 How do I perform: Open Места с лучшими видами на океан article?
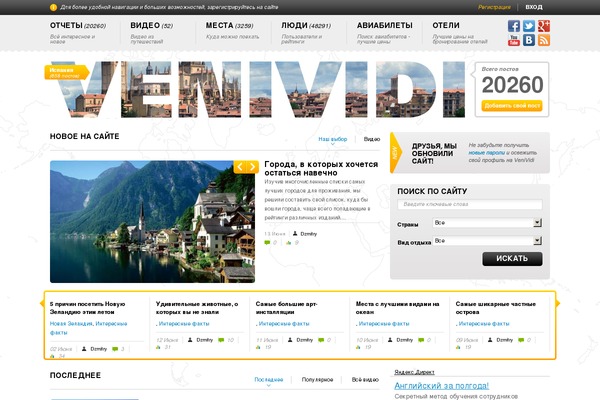[x=398, y=308]
